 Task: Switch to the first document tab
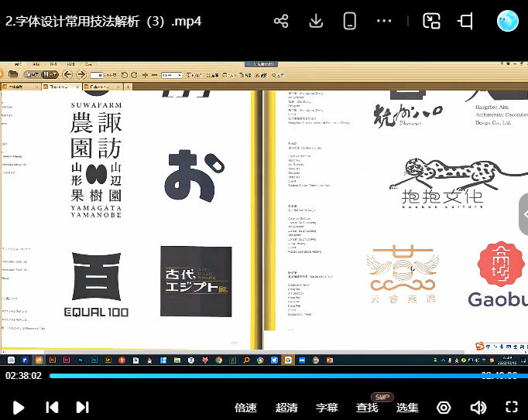click(x=21, y=87)
